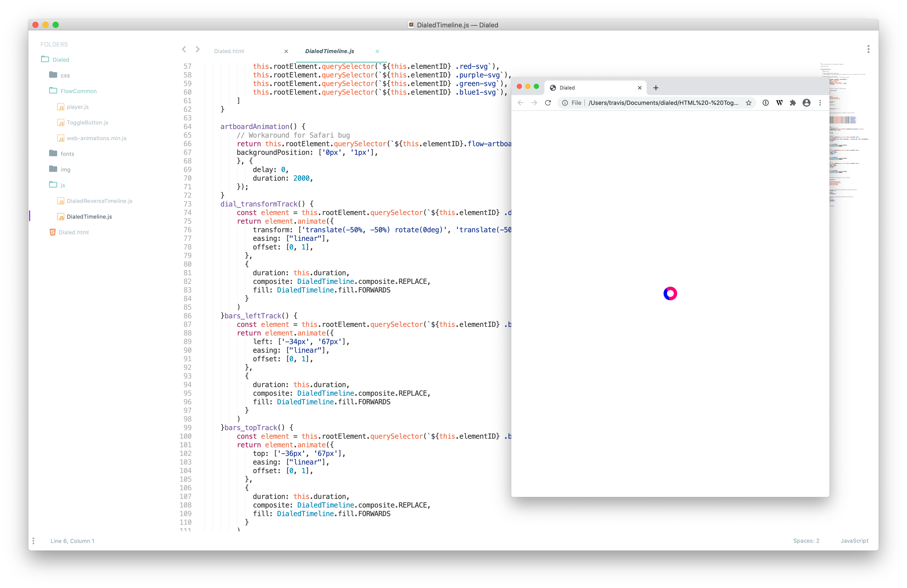The image size is (907, 588).
Task: Click Line 6, Column 1 status indicator
Action: tap(72, 541)
